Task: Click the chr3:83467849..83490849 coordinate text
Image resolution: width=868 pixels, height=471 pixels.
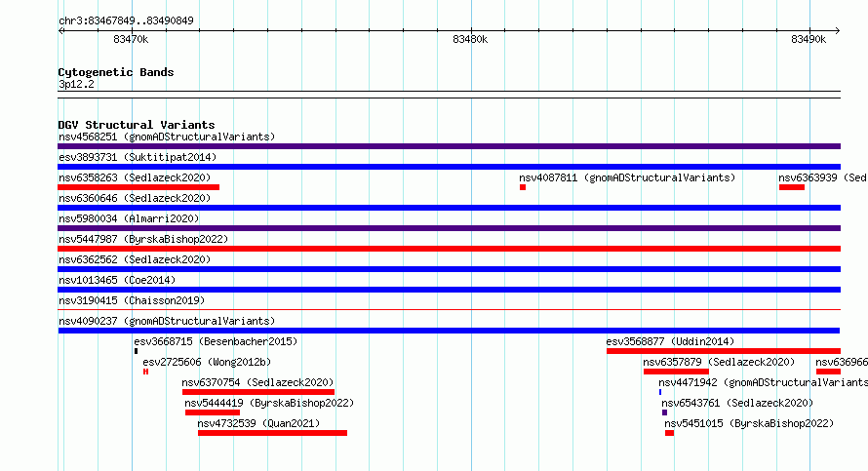Action: [126, 20]
